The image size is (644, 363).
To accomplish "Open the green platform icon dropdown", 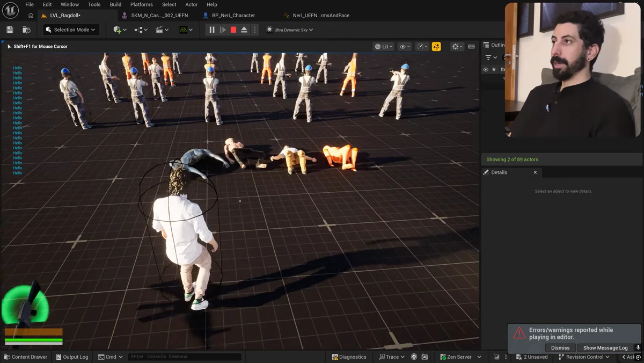I will point(186,30).
